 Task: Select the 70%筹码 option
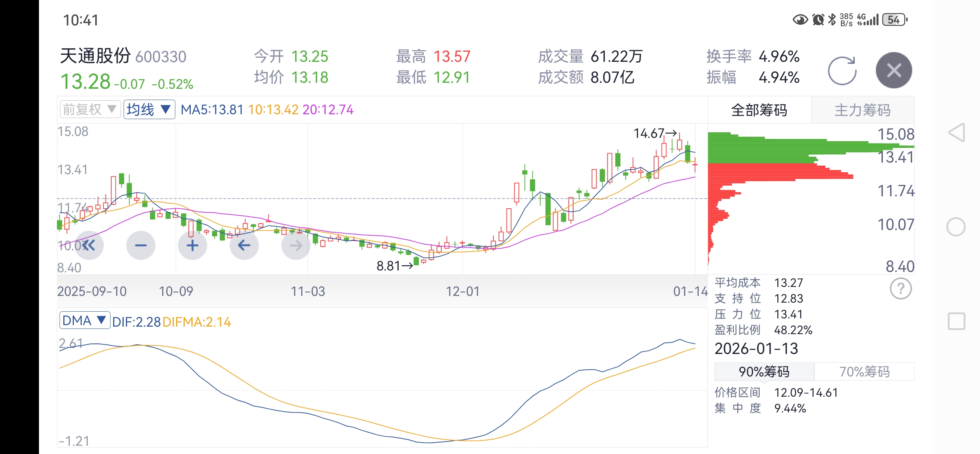click(864, 372)
